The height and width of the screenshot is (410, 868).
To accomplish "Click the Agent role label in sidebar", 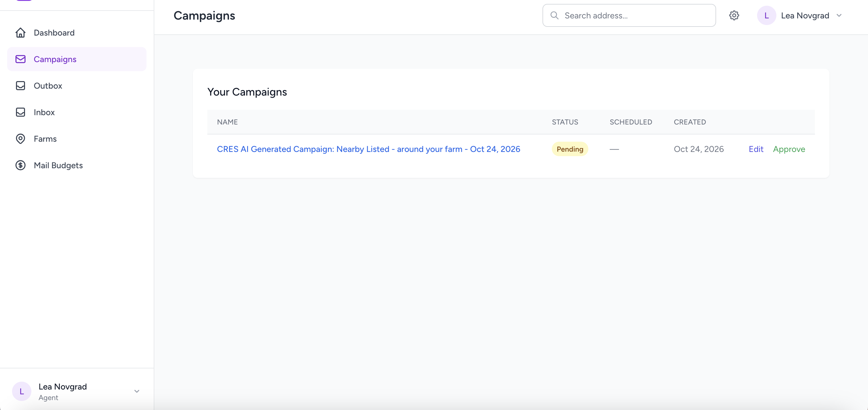I will (48, 398).
